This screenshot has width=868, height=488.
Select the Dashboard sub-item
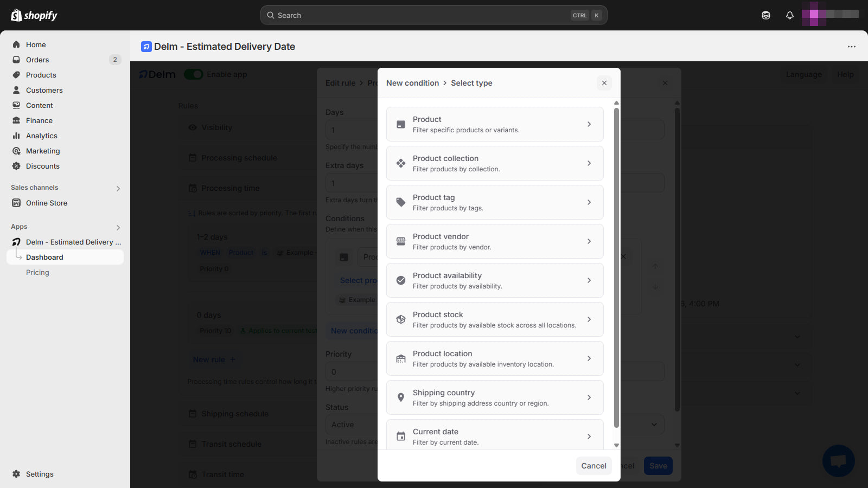65,257
